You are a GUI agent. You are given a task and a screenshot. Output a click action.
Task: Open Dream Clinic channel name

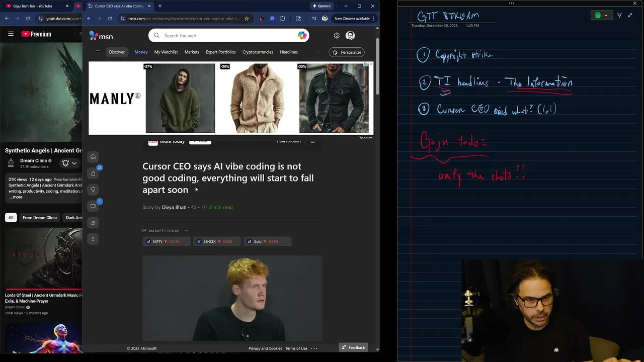[34, 160]
